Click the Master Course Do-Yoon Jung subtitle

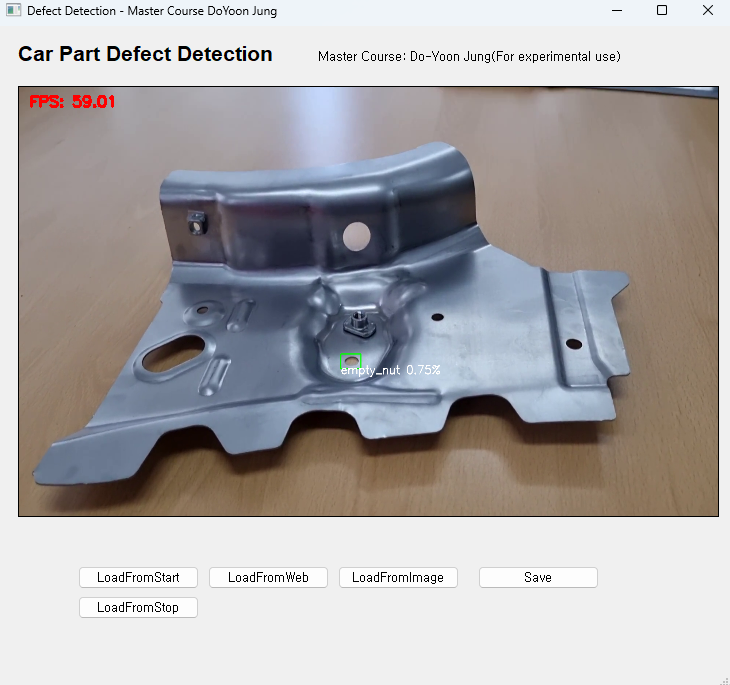tap(469, 56)
